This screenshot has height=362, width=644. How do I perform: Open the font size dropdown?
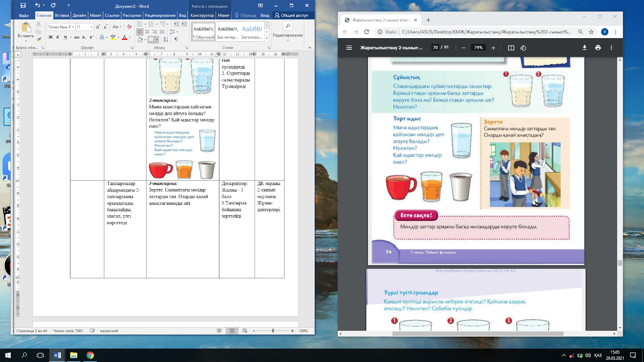[x=91, y=27]
